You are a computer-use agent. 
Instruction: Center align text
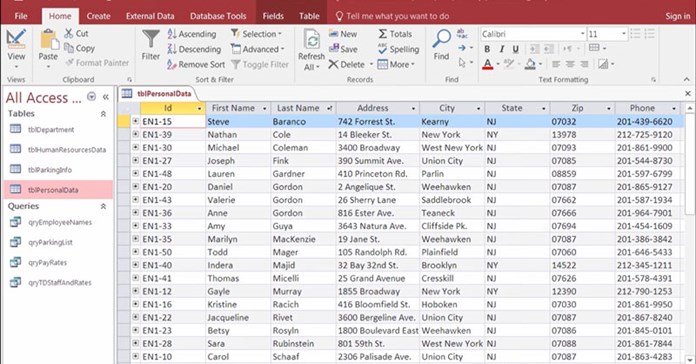[570, 64]
